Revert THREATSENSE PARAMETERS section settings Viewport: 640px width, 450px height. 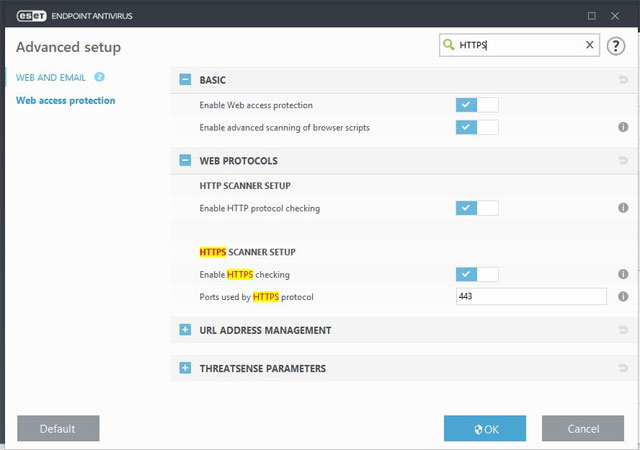[x=623, y=368]
